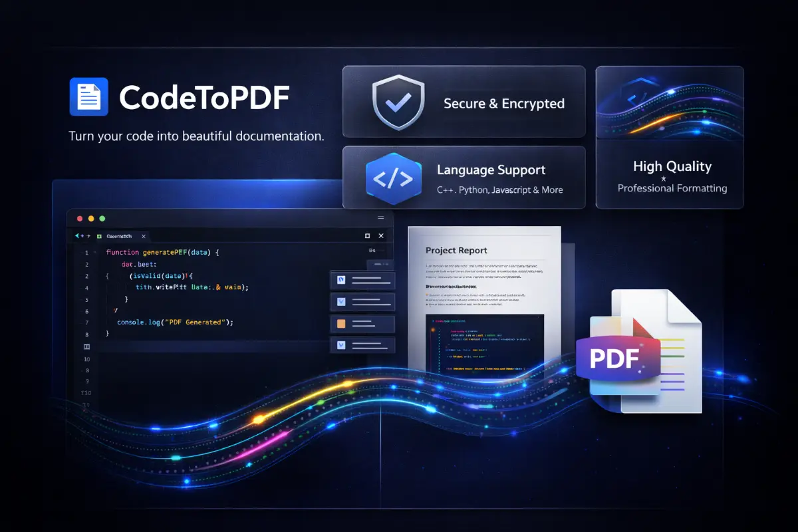Click the Secure & Encrypted panel
The height and width of the screenshot is (532, 798).
[464, 101]
